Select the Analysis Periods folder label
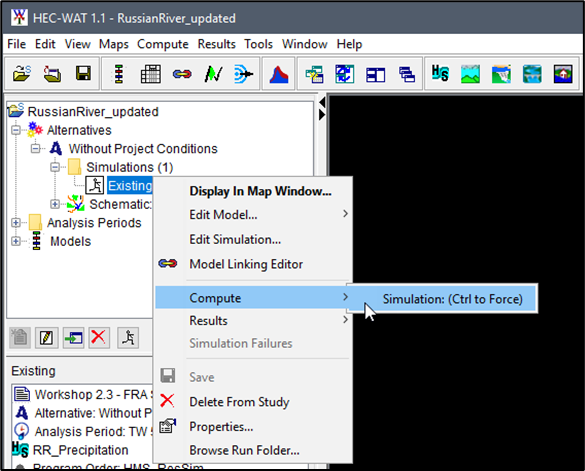The width and height of the screenshot is (585, 471). tap(94, 223)
